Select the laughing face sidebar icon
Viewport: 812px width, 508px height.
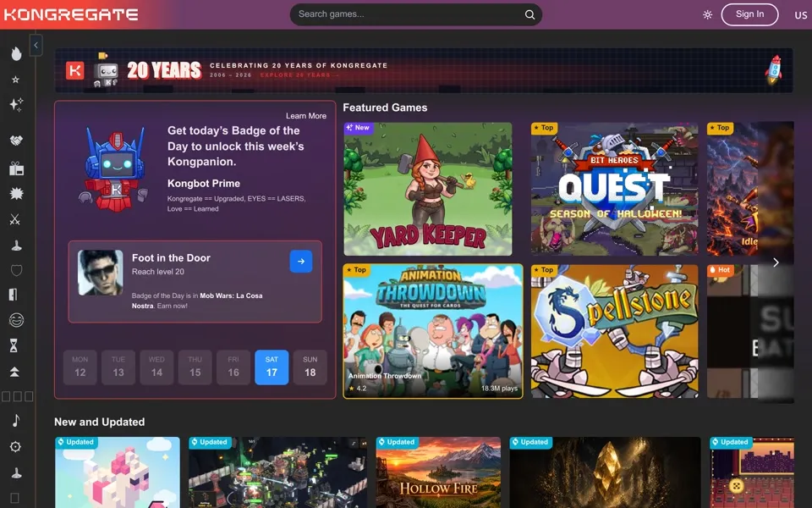[16, 320]
